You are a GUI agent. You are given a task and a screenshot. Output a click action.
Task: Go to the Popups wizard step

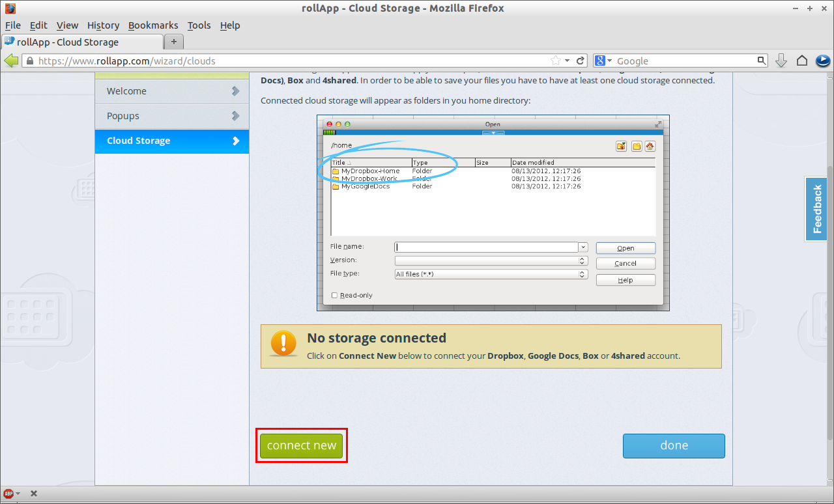tap(172, 116)
